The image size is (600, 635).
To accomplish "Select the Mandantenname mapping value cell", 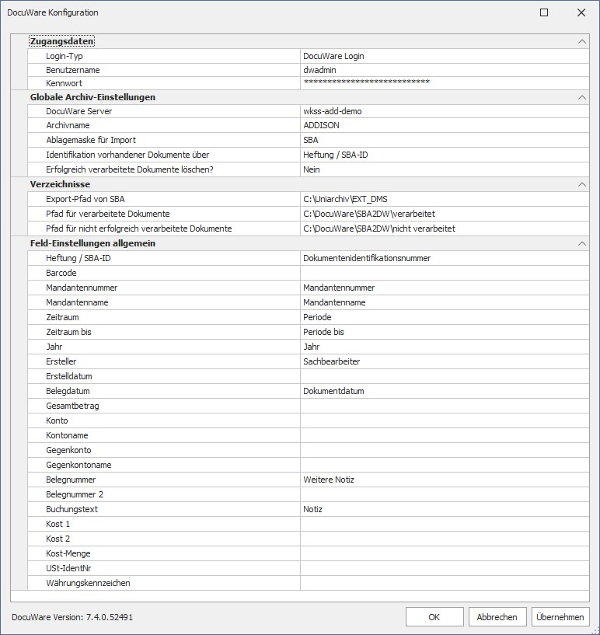I will (x=445, y=303).
